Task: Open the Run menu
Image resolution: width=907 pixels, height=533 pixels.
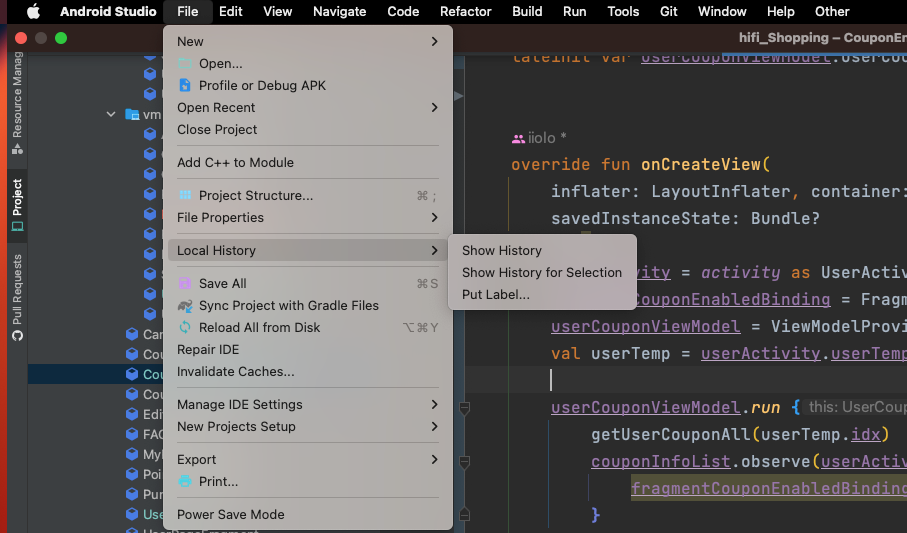Action: click(574, 12)
